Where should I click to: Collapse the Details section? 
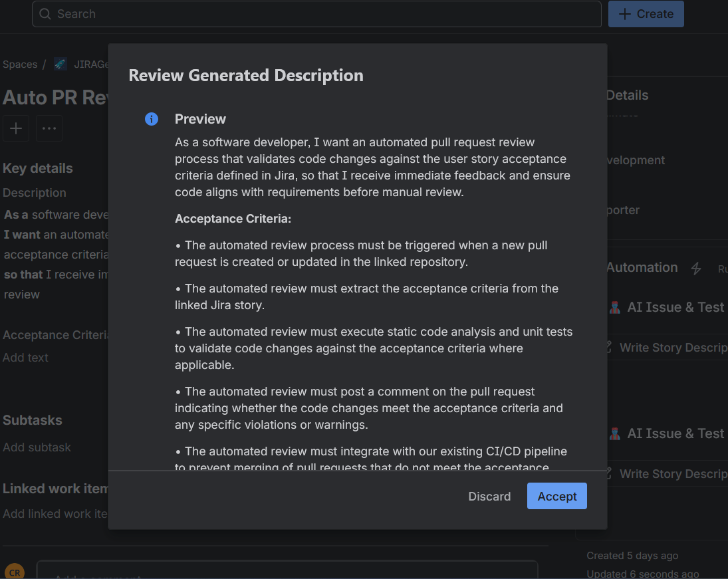[x=627, y=94]
